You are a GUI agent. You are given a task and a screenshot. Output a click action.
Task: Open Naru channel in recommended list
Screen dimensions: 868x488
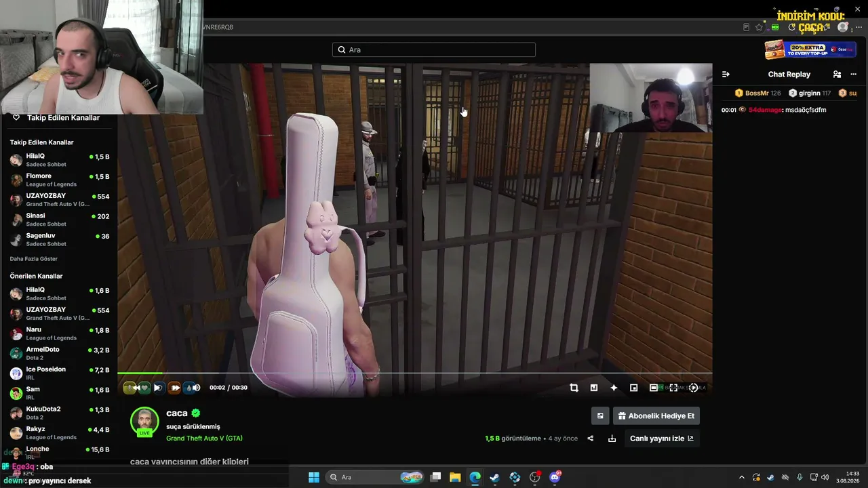click(x=59, y=333)
